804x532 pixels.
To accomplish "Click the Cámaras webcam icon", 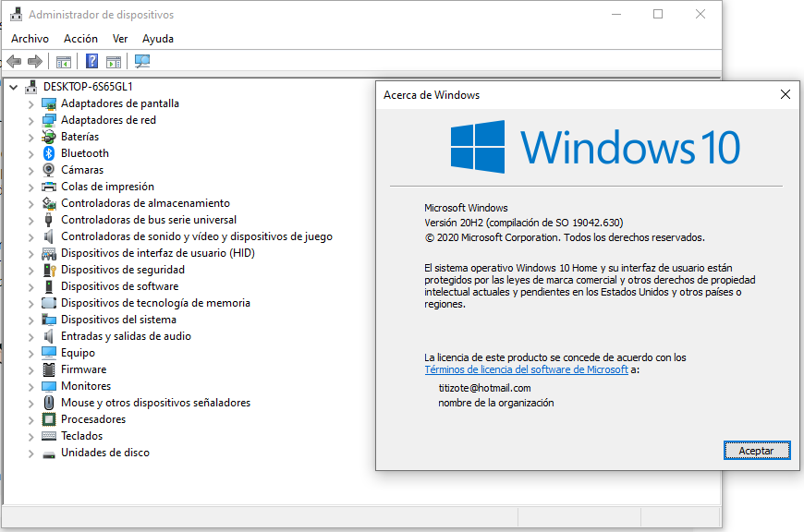I will click(49, 170).
